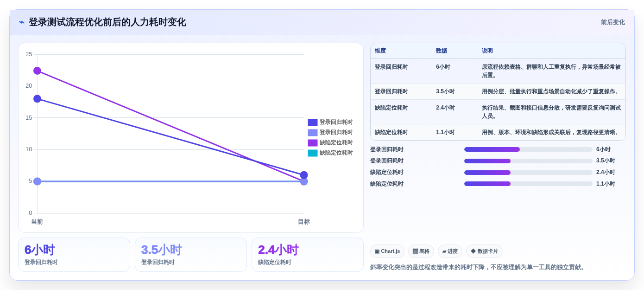Click the 2.4小时 table cell

pos(445,108)
